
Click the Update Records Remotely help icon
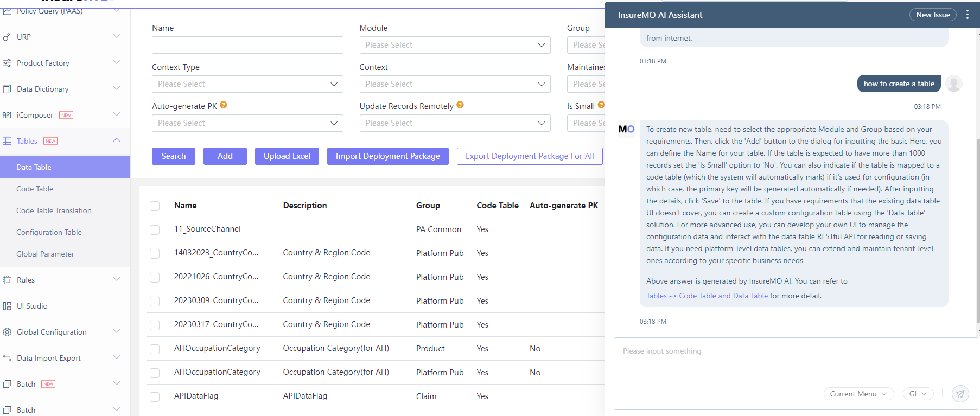coord(460,105)
